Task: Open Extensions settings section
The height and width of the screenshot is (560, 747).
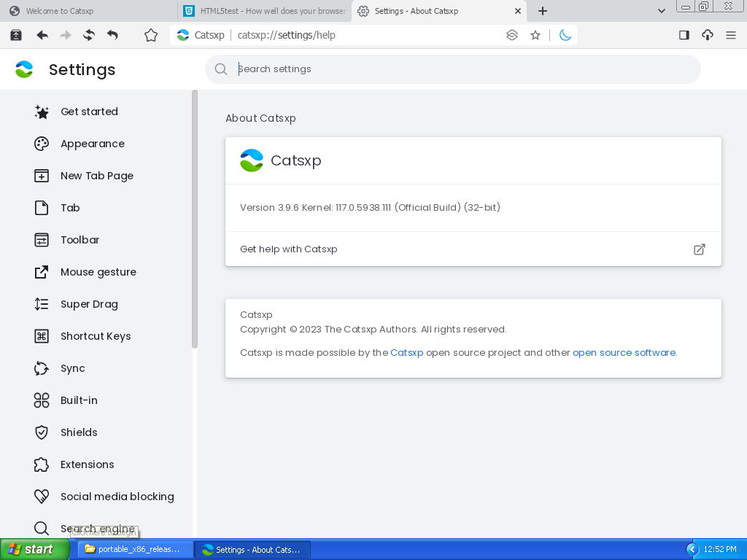Action: [88, 464]
